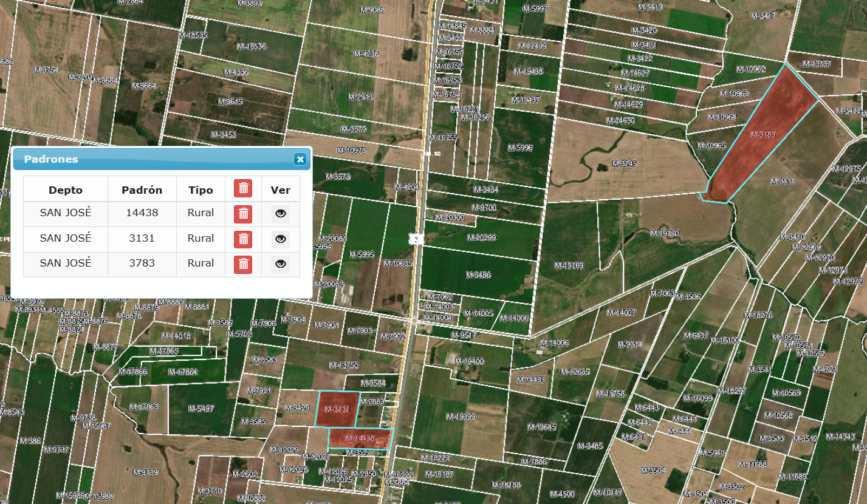Select highlighted parcel M-14438 on the map
The image size is (867, 504).
[x=360, y=438]
